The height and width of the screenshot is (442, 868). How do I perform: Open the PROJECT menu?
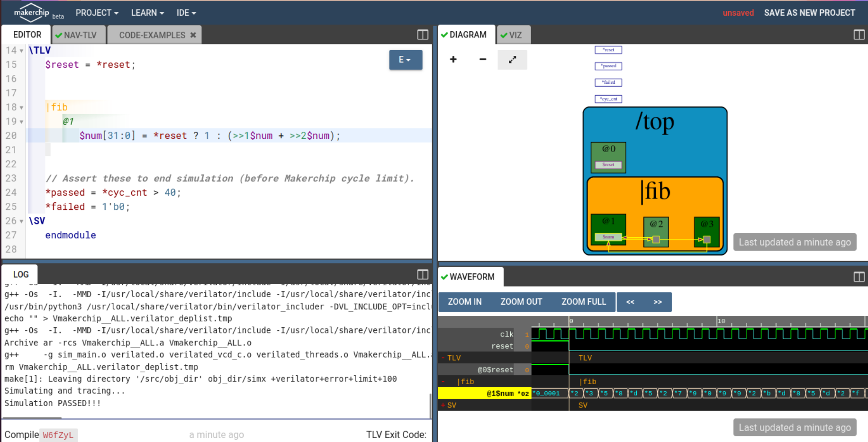pyautogui.click(x=96, y=13)
